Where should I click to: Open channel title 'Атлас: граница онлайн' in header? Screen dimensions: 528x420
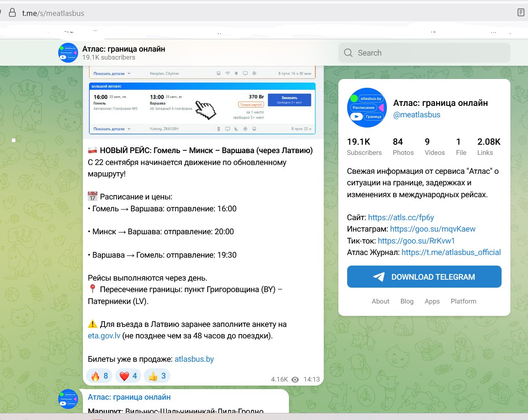coord(124,49)
